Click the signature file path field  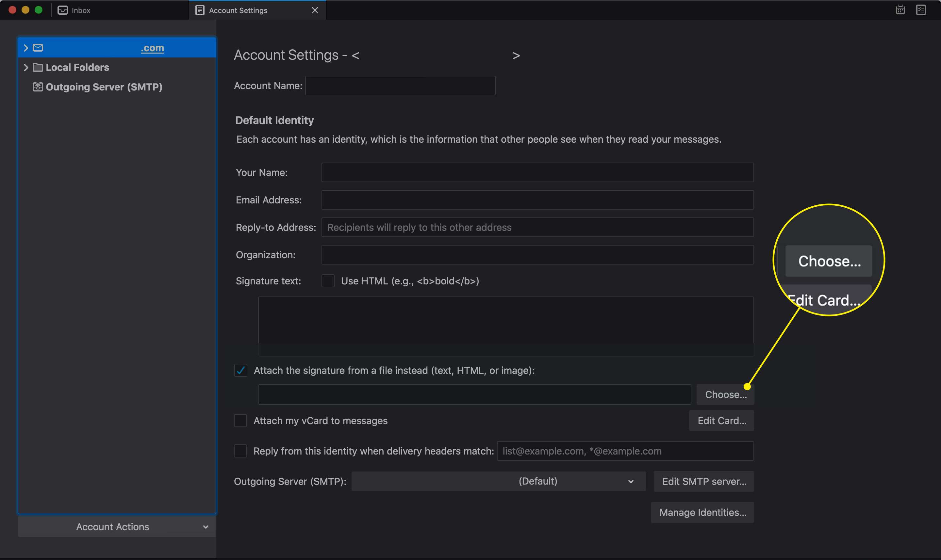[x=475, y=394]
